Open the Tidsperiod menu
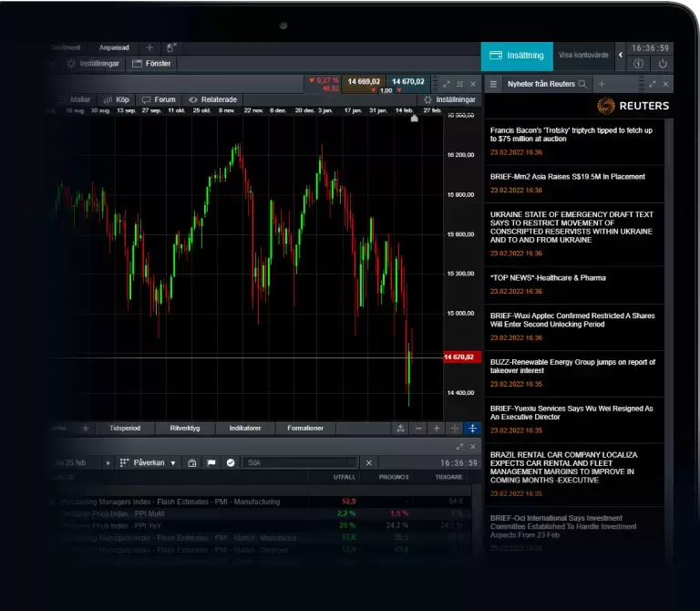The image size is (700, 611). pyautogui.click(x=125, y=429)
